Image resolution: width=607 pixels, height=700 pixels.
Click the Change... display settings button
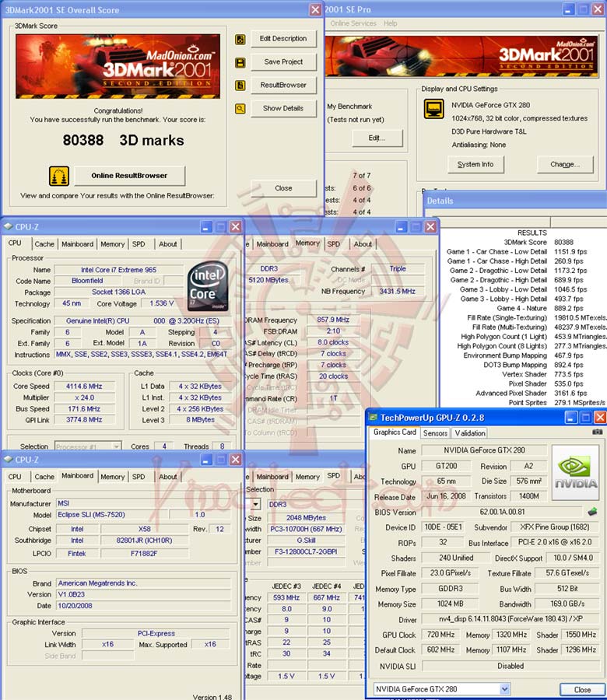[x=565, y=164]
